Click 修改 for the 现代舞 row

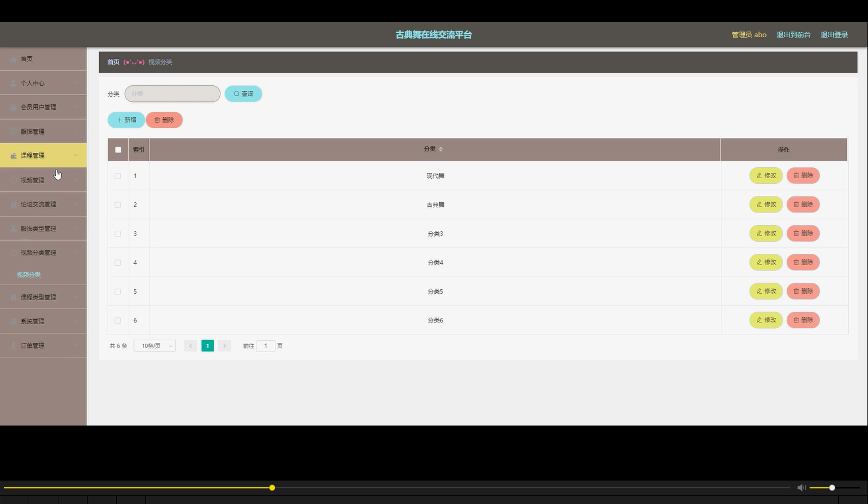pyautogui.click(x=766, y=175)
